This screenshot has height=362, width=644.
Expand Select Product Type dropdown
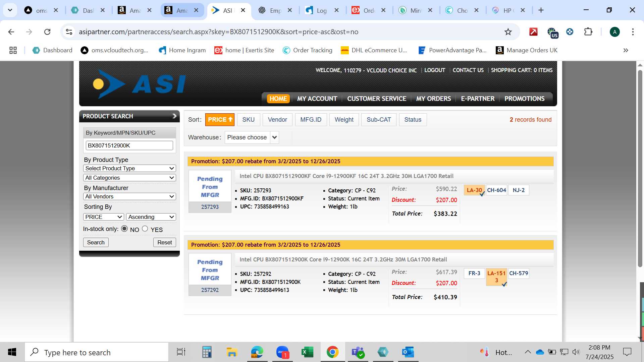[129, 168]
